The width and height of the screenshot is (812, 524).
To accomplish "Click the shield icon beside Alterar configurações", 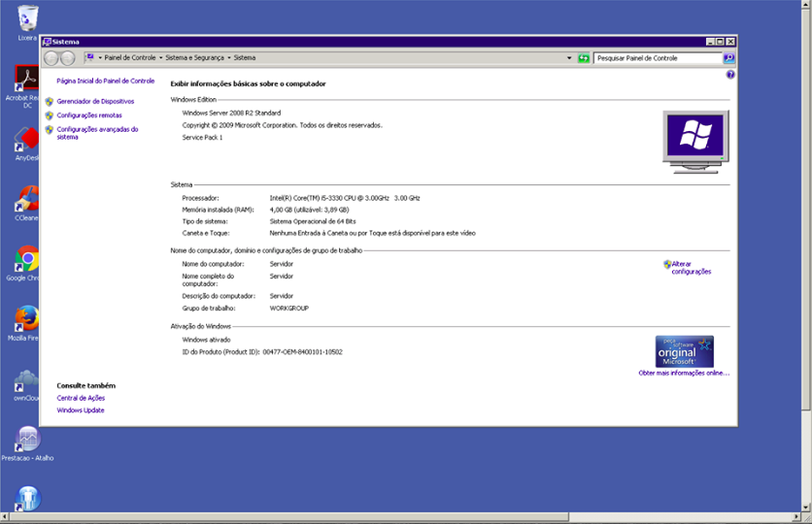I will [667, 264].
